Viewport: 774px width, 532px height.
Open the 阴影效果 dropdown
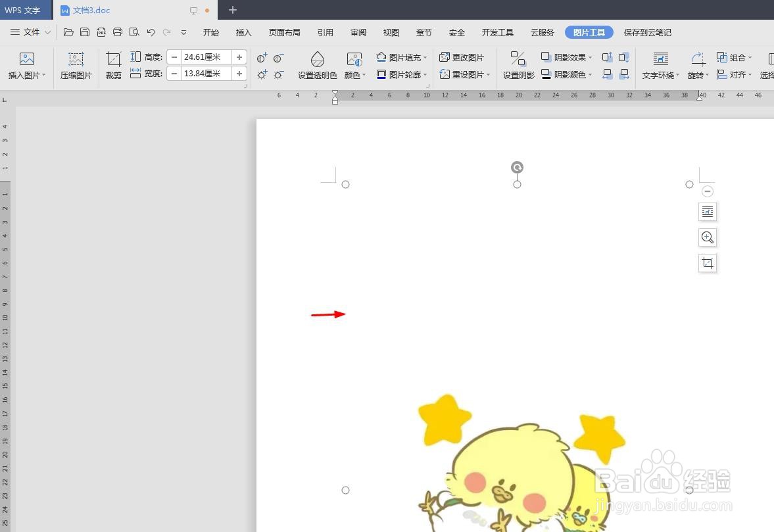567,57
